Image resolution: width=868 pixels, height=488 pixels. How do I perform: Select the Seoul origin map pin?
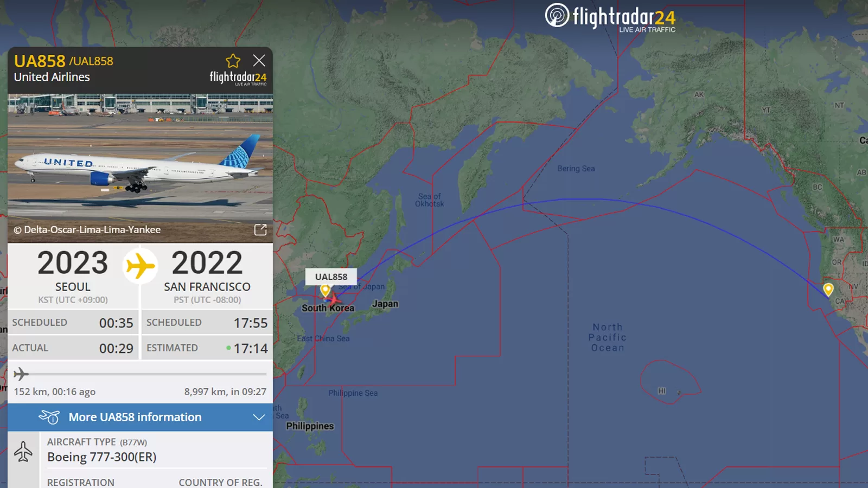tap(325, 290)
